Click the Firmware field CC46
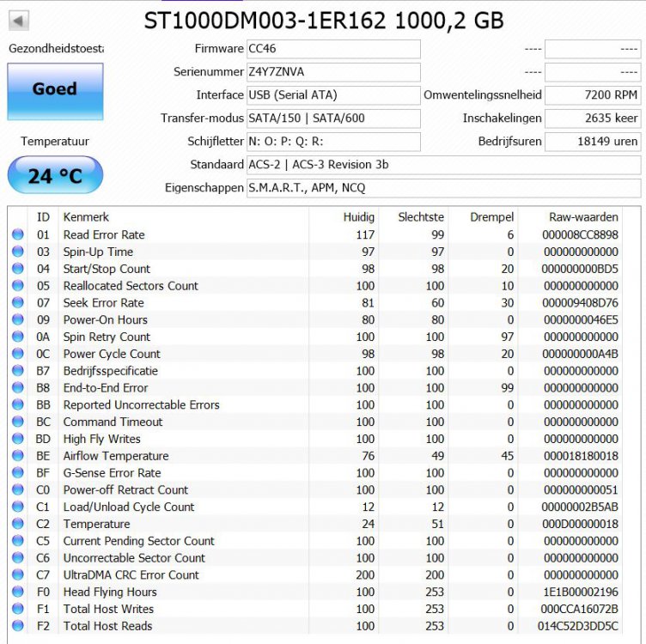646x644 pixels. (x=333, y=49)
